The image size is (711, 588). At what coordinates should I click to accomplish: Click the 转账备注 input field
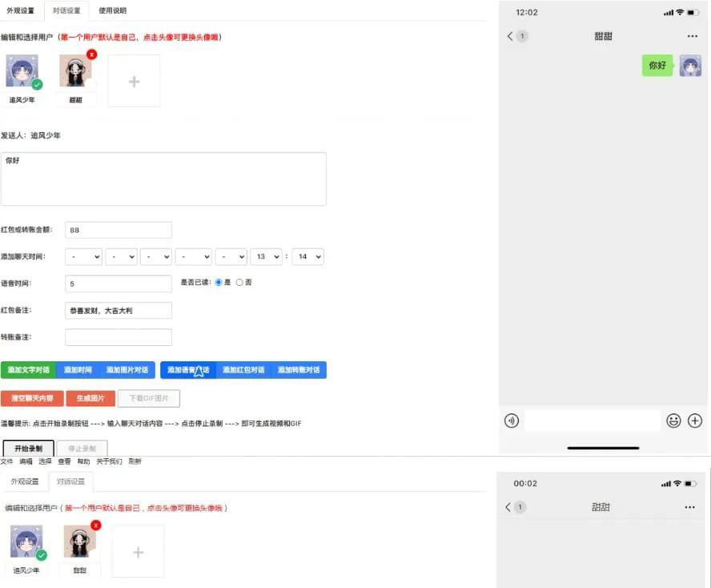(118, 336)
